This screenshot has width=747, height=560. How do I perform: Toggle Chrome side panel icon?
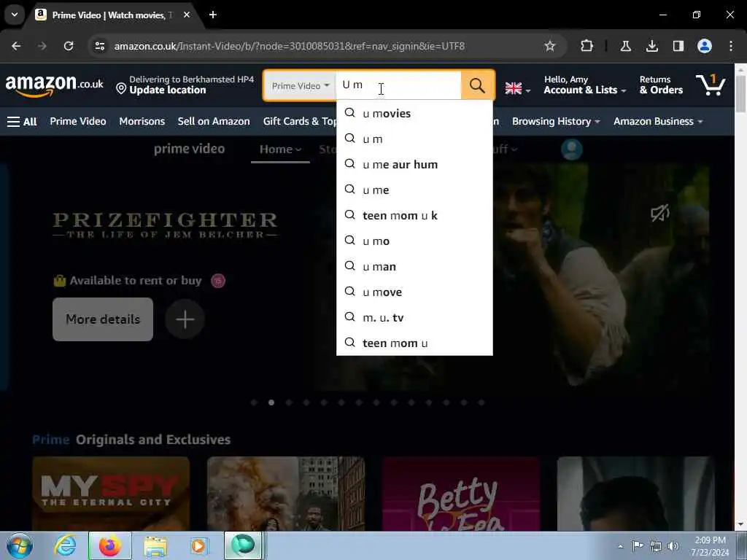pyautogui.click(x=678, y=46)
